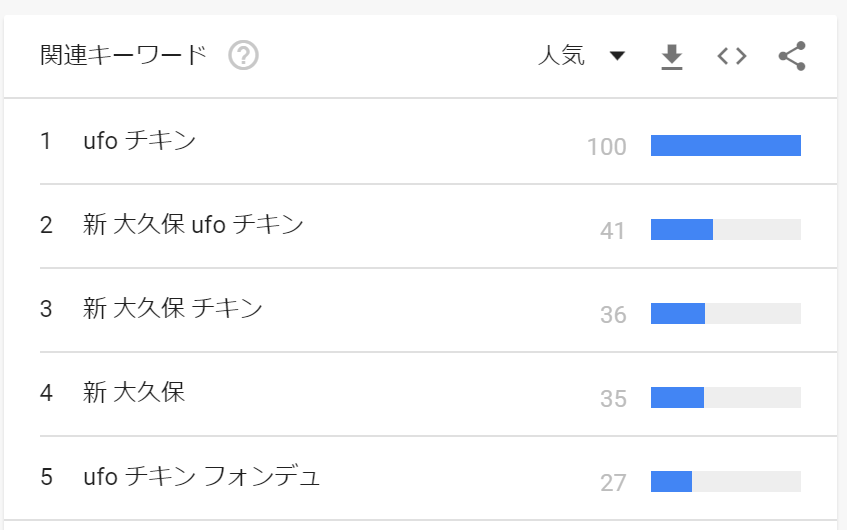Screen dimensions: 847x530
Task: Click the 人気 sort label
Action: 561,56
